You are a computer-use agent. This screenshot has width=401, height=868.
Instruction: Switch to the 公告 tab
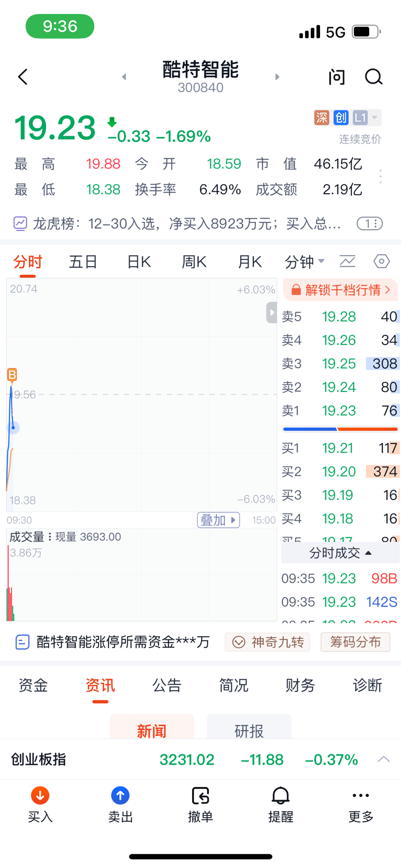pos(167,685)
